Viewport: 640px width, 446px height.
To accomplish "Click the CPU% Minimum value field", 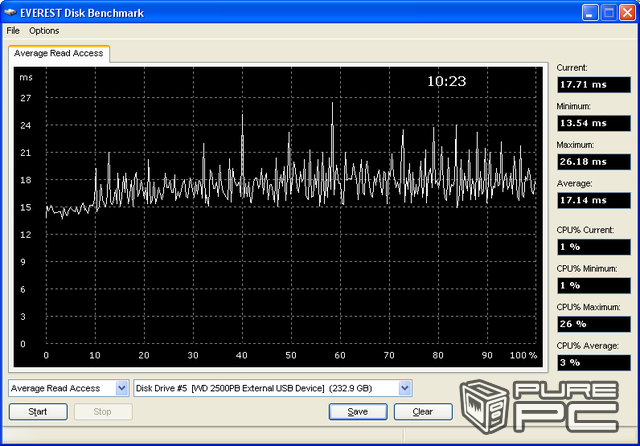I will tap(594, 286).
